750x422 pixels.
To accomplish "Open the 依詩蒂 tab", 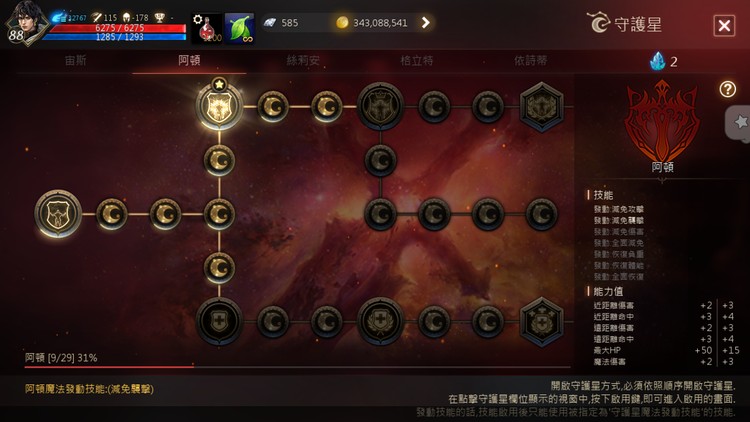I will point(530,61).
